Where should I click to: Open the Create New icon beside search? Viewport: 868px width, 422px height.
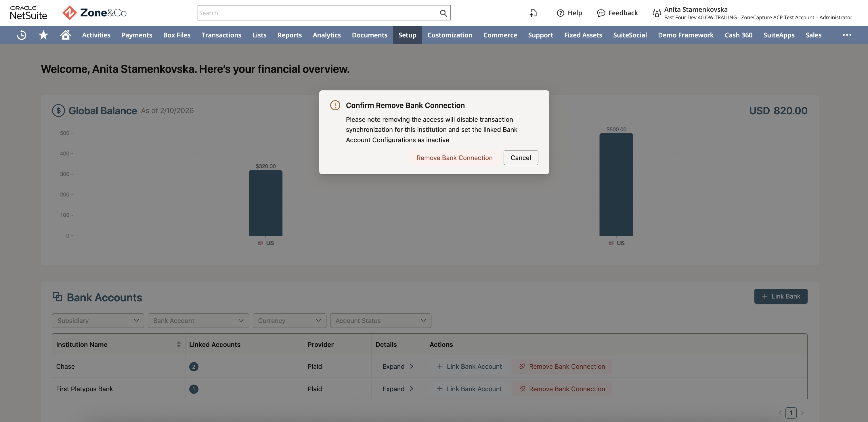coord(533,13)
